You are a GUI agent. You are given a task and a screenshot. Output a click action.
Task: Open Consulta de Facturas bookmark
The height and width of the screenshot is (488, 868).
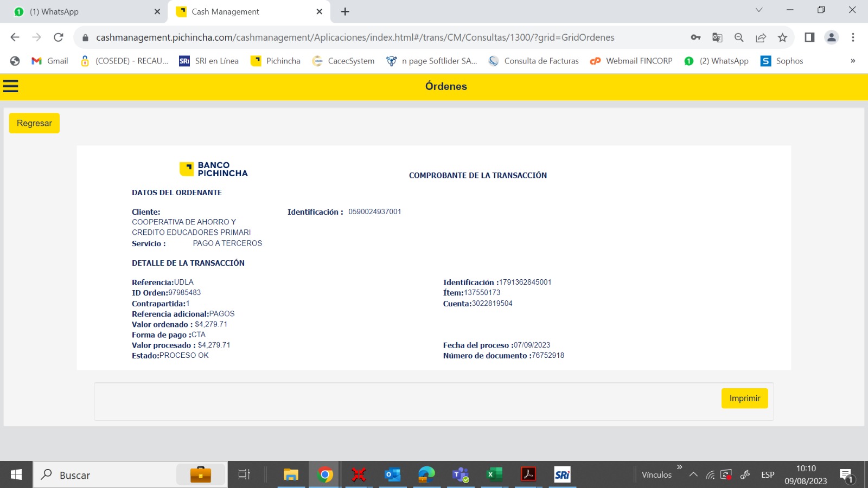(x=533, y=61)
